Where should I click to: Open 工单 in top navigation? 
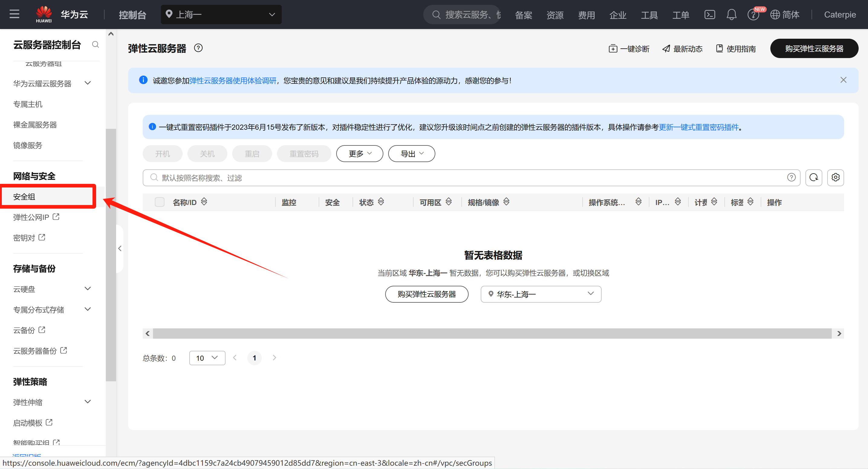pos(681,15)
